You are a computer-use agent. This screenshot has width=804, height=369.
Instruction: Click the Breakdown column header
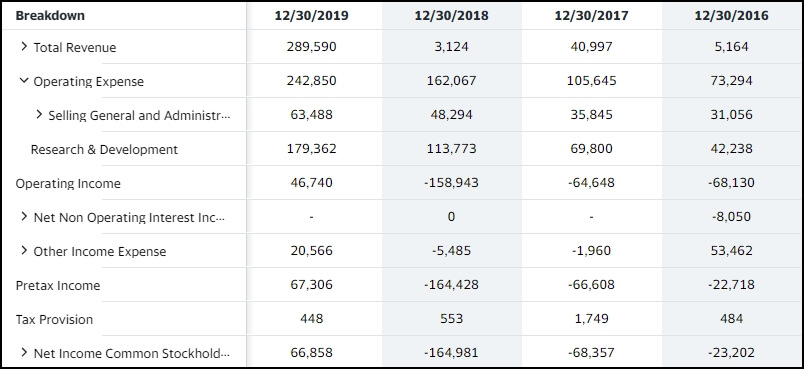point(50,15)
